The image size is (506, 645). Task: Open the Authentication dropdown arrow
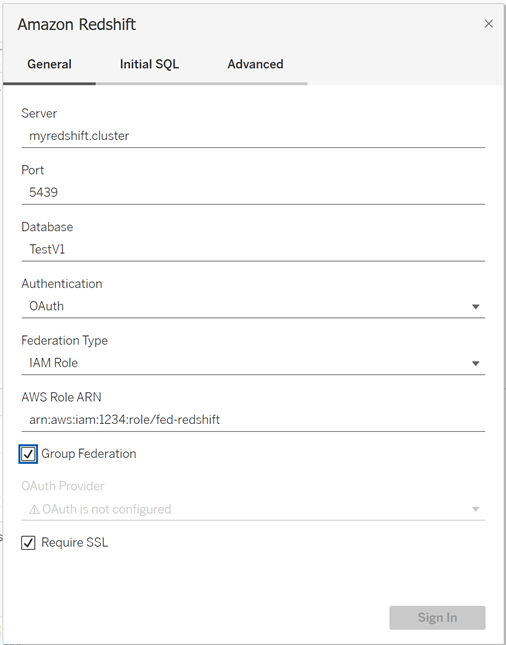(x=476, y=306)
